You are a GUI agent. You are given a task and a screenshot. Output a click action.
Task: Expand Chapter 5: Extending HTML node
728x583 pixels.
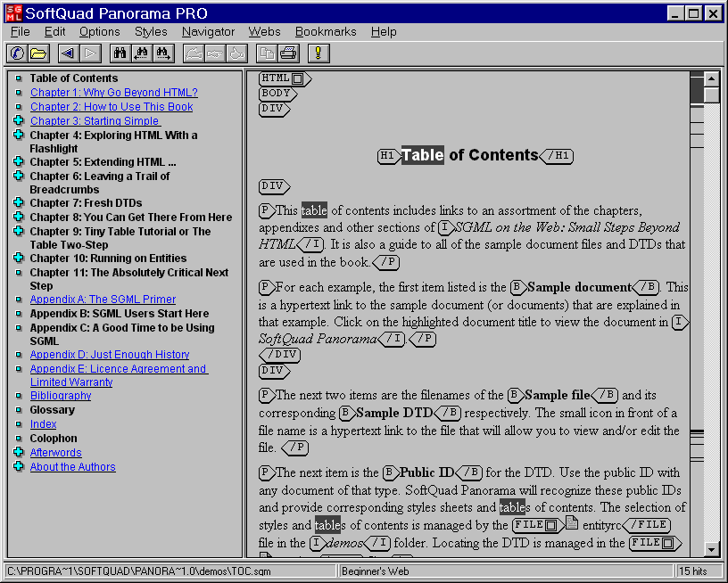click(x=19, y=162)
